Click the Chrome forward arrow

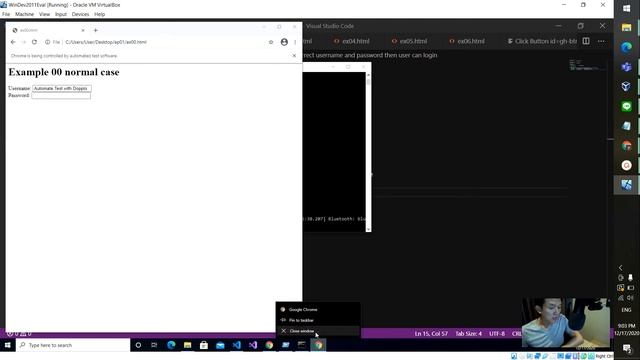click(24, 42)
